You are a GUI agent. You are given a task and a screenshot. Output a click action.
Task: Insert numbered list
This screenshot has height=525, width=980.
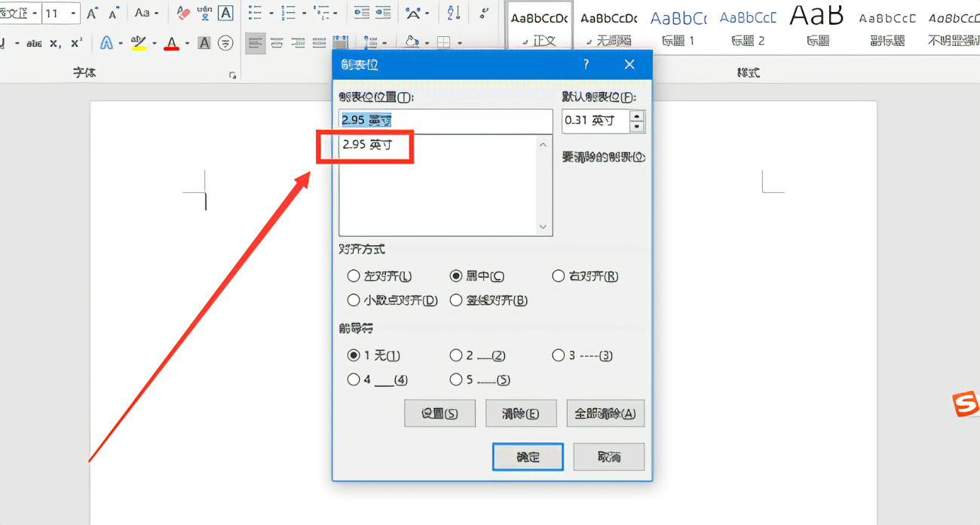pos(288,14)
